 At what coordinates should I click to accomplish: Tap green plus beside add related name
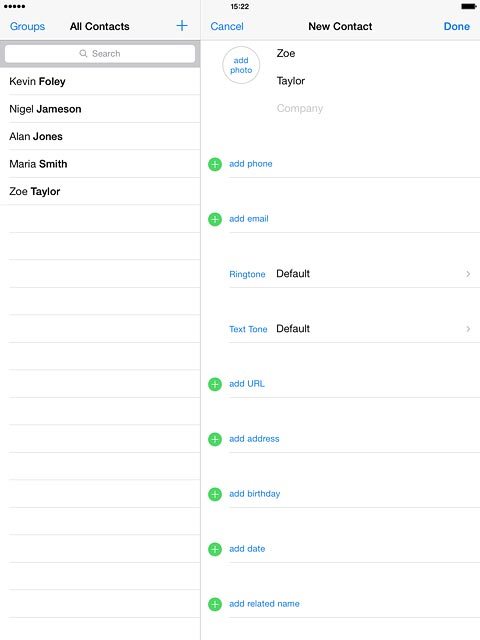tap(215, 604)
